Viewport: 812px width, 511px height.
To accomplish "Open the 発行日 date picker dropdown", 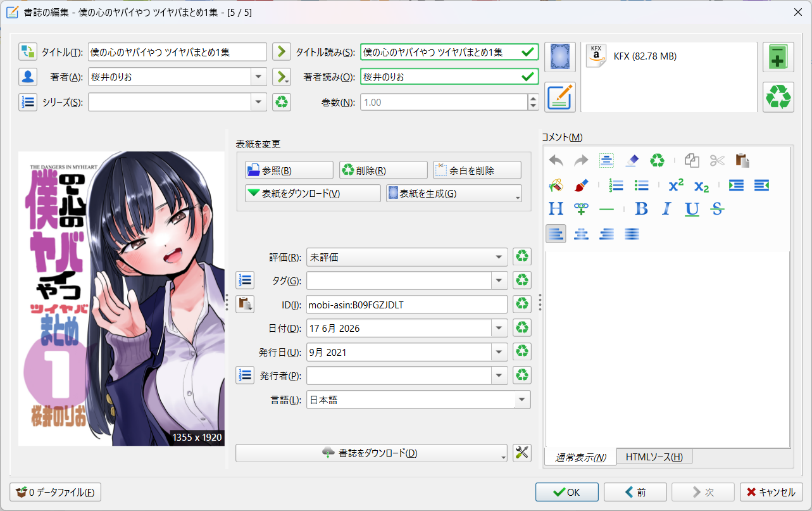I will [499, 352].
